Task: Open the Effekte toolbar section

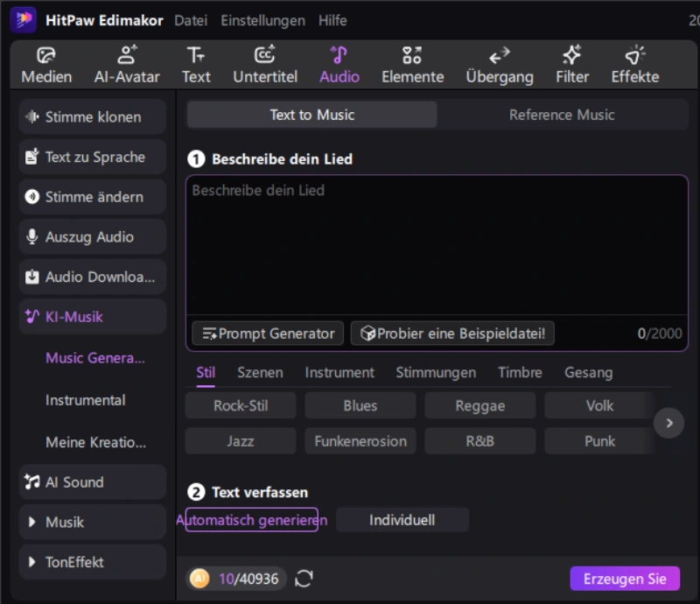Action: tap(635, 66)
